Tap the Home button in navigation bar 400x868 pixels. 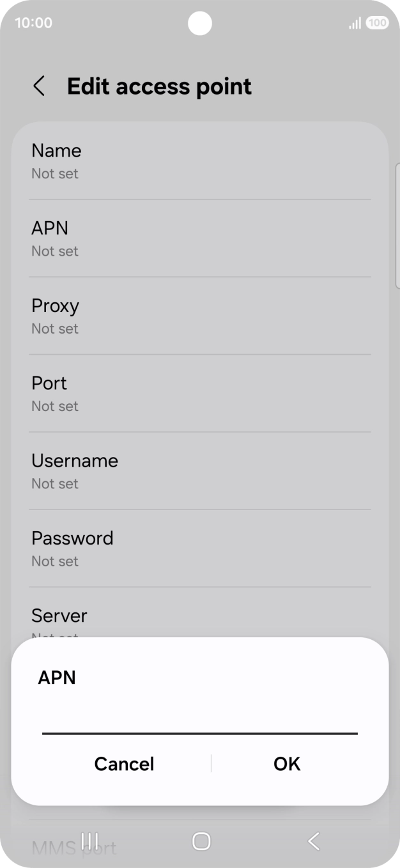point(200,841)
